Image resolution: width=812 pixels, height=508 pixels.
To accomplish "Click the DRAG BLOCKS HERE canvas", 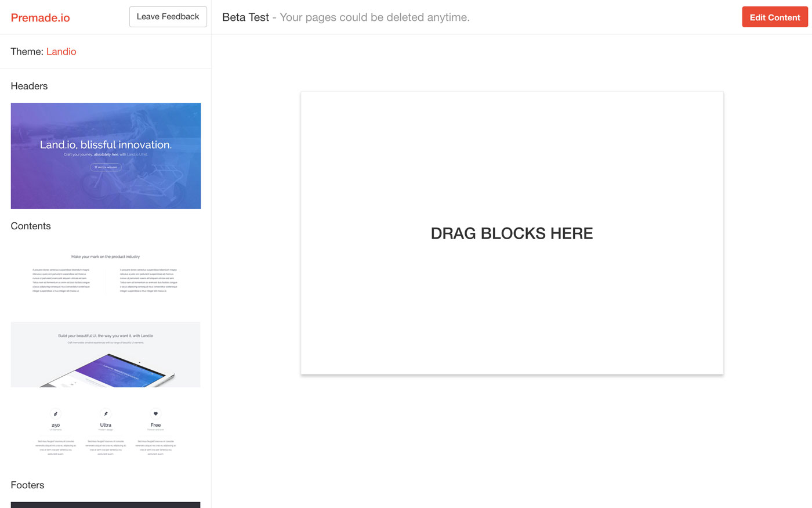I will coord(512,232).
